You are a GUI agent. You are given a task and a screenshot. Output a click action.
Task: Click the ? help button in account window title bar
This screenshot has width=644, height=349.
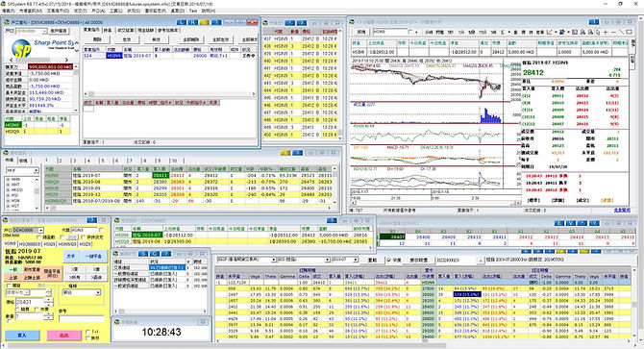click(215, 22)
